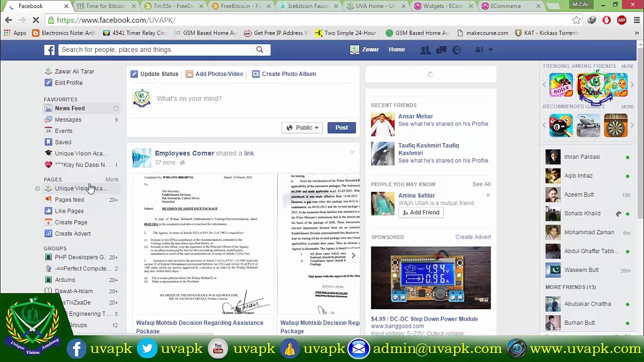Open chat with Aqib Imtiaz
The width and height of the screenshot is (644, 362).
coord(588,176)
